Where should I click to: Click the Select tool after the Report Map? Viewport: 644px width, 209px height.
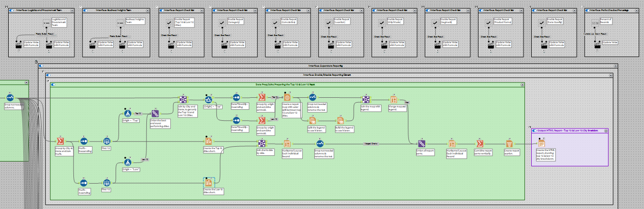point(312,97)
